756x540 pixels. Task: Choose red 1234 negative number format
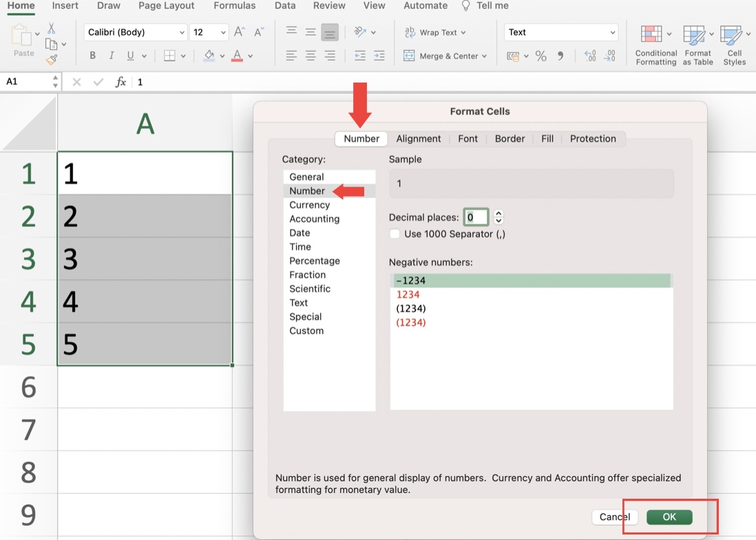(531, 294)
